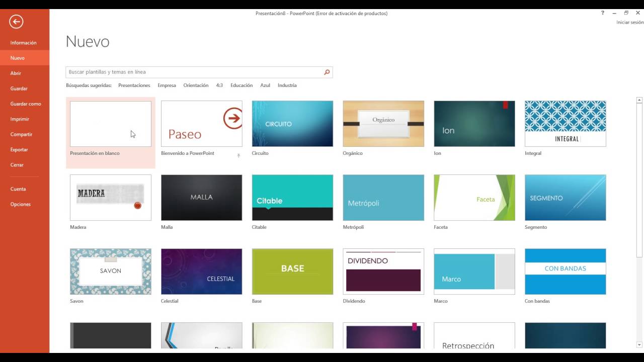Screen dimensions: 644x362
Task: Select the Segmento template thumbnail
Action: 566,198
